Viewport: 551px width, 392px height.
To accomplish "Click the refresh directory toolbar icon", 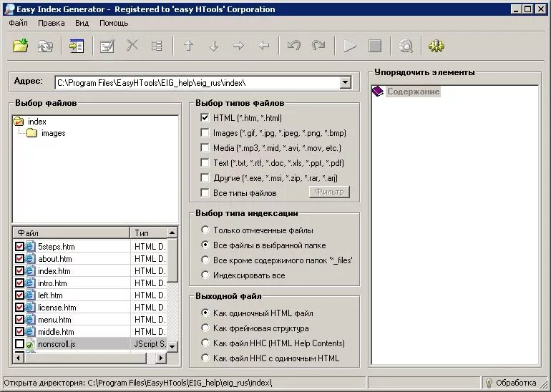I will tap(45, 46).
